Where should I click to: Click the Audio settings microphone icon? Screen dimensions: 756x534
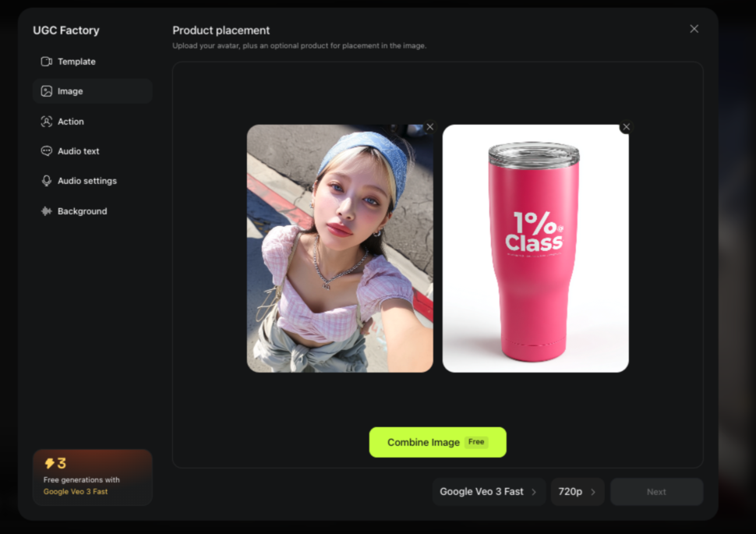[46, 181]
